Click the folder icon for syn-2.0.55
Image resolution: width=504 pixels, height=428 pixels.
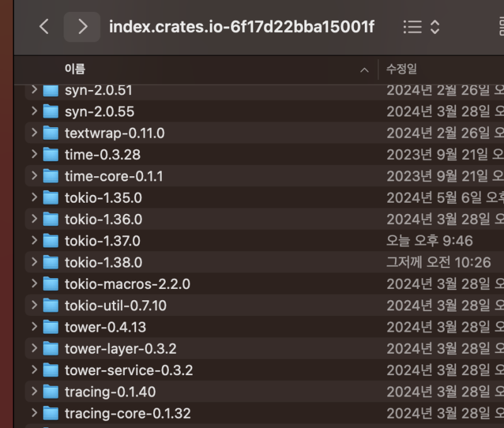click(50, 112)
